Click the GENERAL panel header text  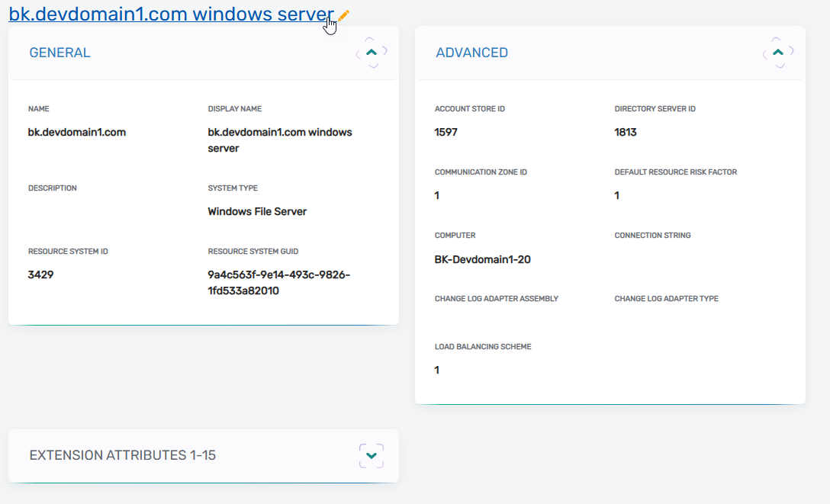[x=60, y=53]
